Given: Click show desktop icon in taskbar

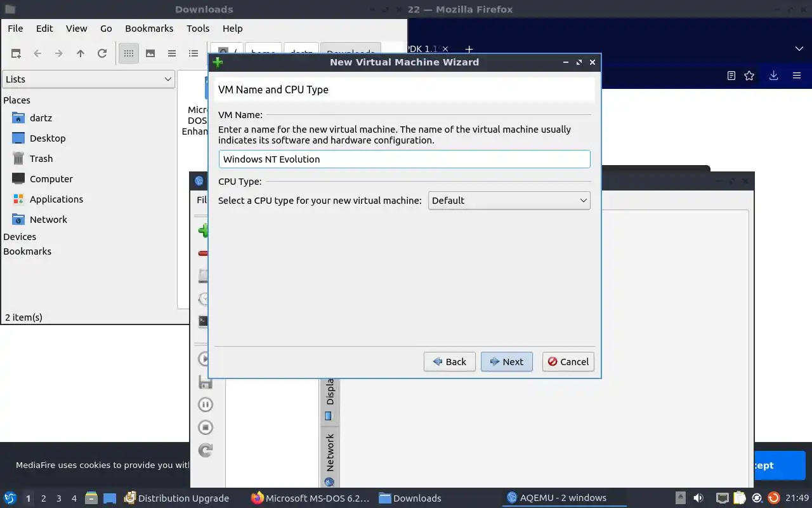Looking at the screenshot, I should (110, 498).
